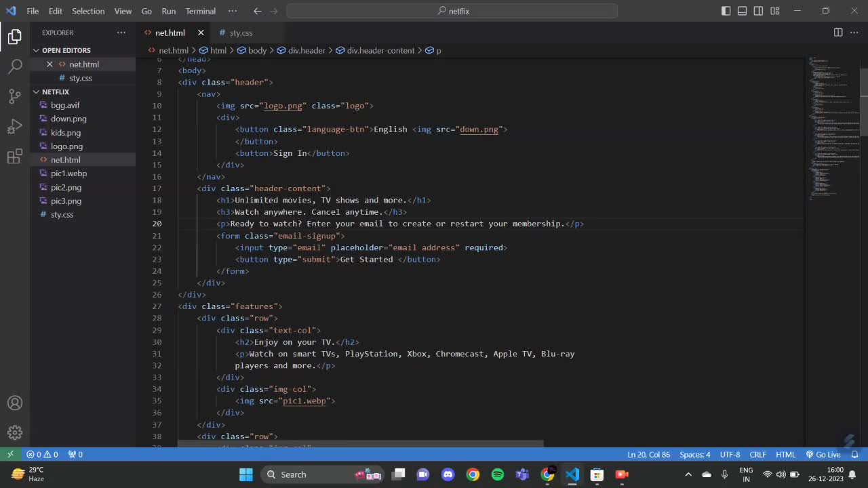868x488 pixels.
Task: Click the html breadcrumb
Action: 213,50
